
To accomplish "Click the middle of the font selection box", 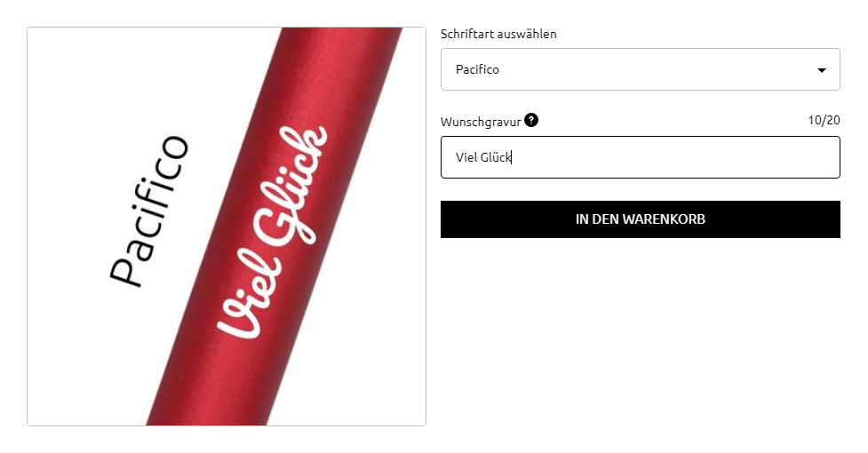I will point(640,69).
